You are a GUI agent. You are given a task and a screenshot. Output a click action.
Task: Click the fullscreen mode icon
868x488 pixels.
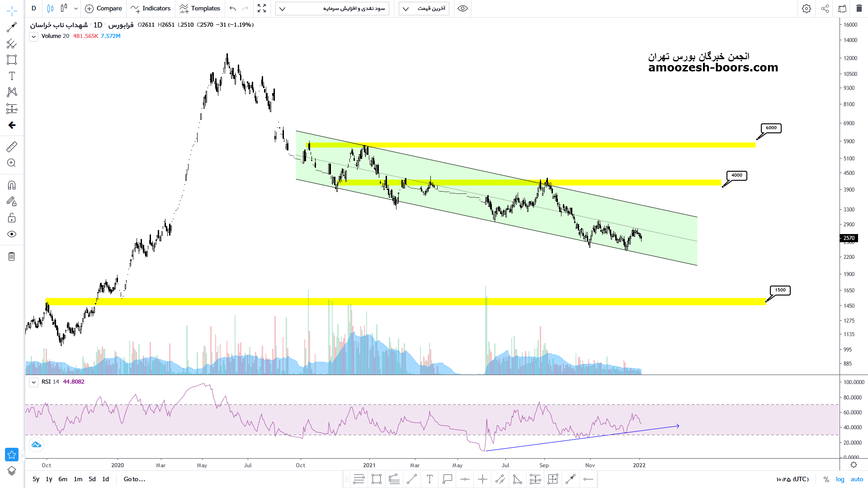click(262, 9)
